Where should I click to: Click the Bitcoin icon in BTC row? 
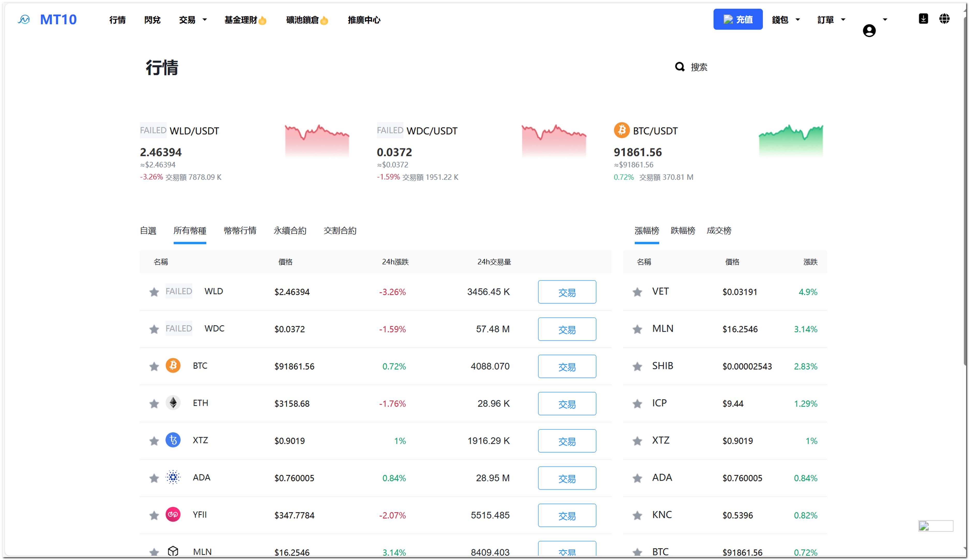(x=173, y=366)
